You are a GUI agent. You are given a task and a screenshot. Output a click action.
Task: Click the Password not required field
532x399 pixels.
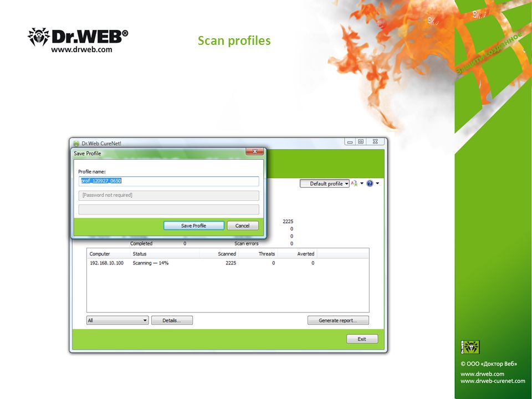click(168, 195)
